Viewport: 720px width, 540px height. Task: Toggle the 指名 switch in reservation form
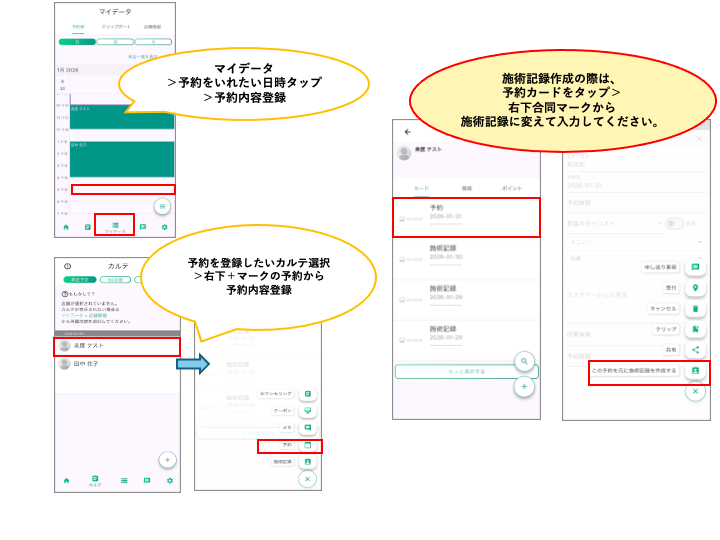click(x=674, y=223)
